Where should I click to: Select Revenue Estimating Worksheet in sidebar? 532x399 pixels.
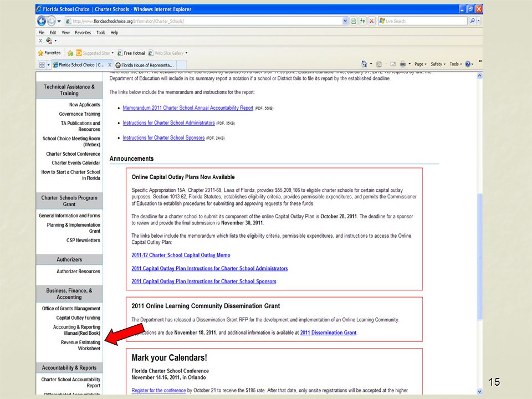click(x=81, y=345)
